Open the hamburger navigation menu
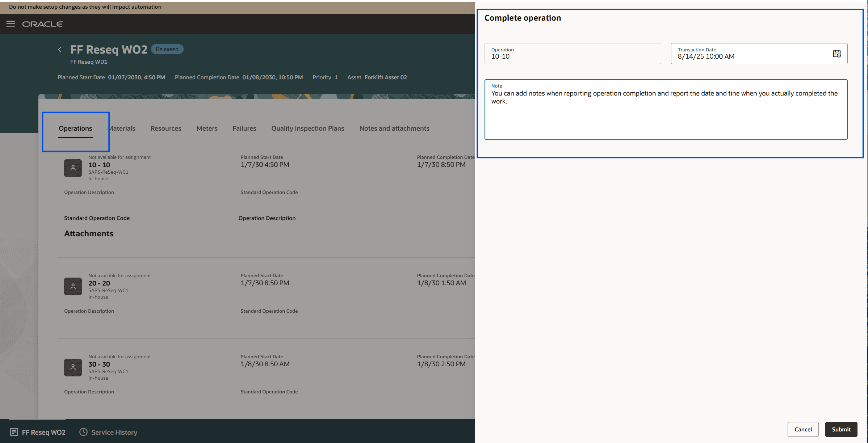Viewport: 868px width, 443px height. pyautogui.click(x=11, y=24)
